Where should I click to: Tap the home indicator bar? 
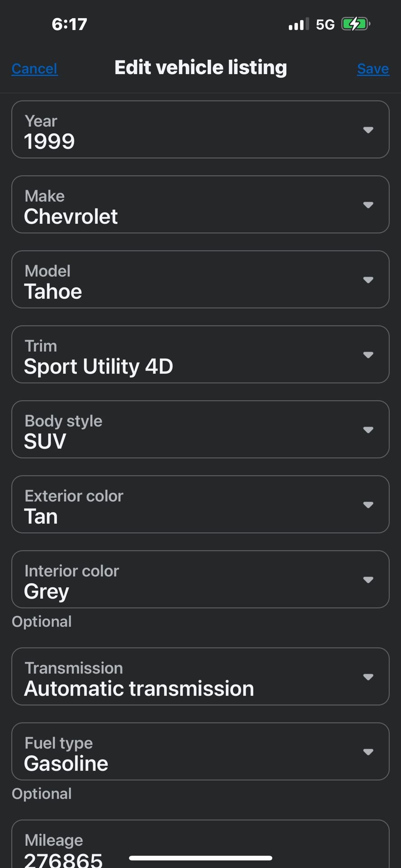200,858
